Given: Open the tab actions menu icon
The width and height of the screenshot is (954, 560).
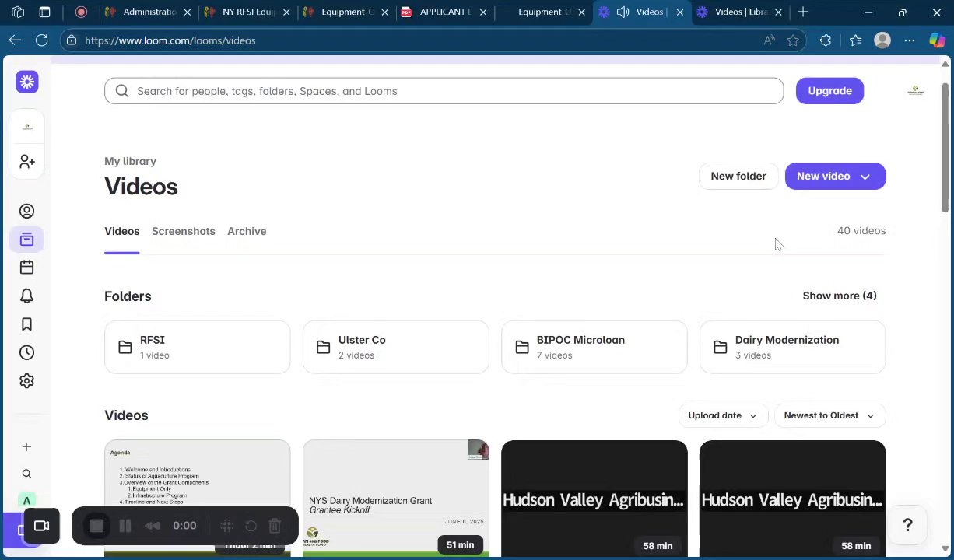Looking at the screenshot, I should tap(44, 12).
